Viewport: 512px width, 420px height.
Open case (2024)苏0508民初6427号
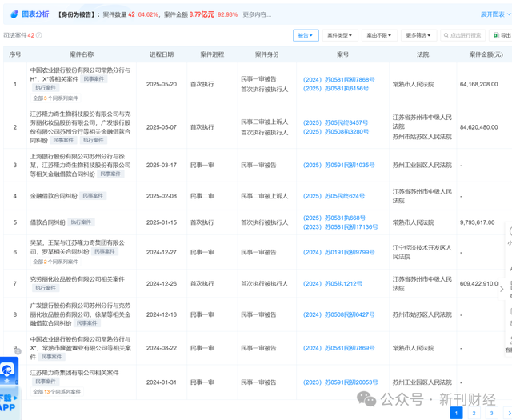click(x=338, y=314)
